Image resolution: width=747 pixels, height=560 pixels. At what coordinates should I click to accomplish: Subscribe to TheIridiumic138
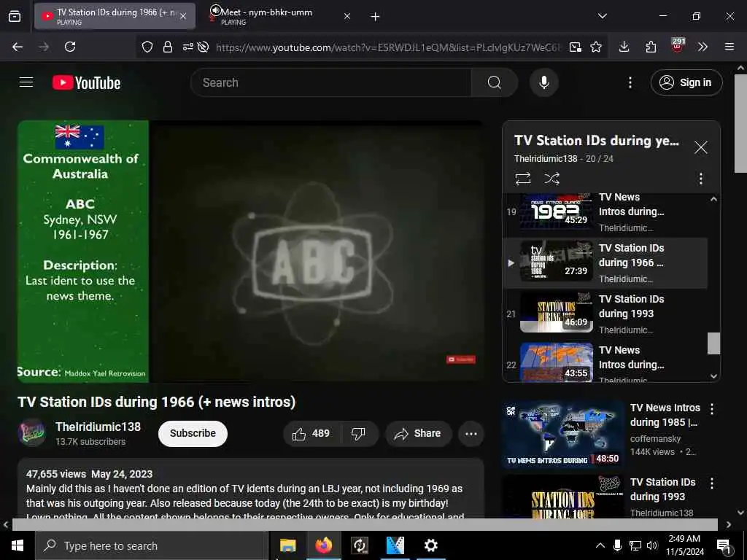coord(193,433)
